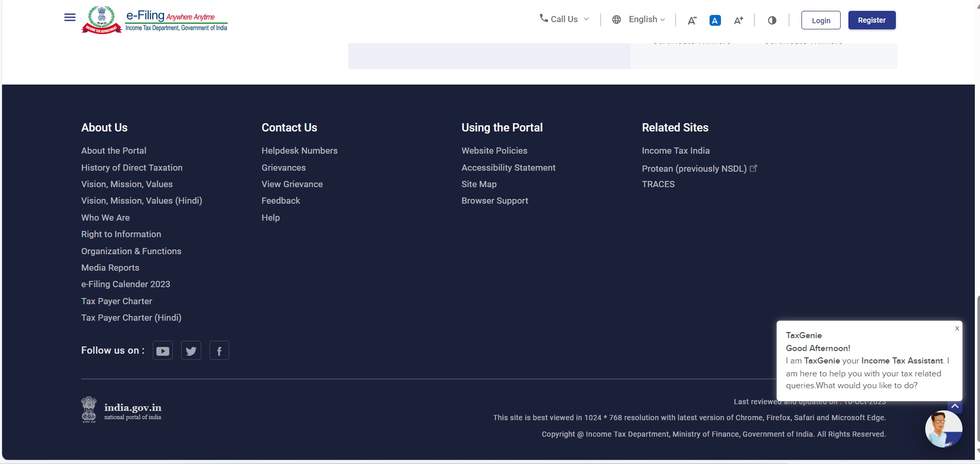Close the TaxGenie chat popup

tap(957, 328)
